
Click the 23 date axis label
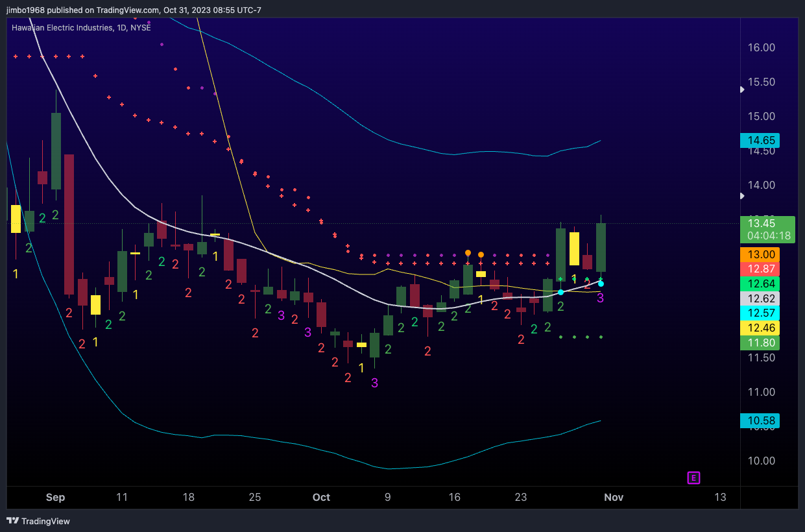[x=521, y=498]
